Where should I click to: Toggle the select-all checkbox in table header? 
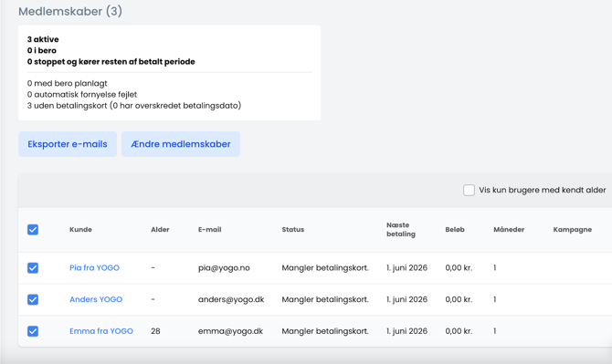click(33, 230)
